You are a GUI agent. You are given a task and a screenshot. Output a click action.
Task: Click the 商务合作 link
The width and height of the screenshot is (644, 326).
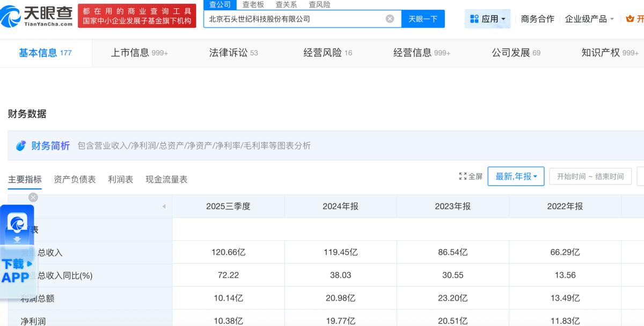click(538, 19)
